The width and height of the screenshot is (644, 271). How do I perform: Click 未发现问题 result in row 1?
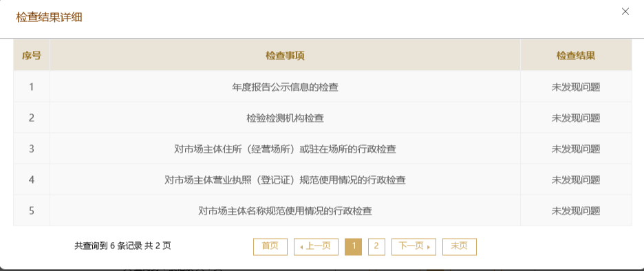576,87
